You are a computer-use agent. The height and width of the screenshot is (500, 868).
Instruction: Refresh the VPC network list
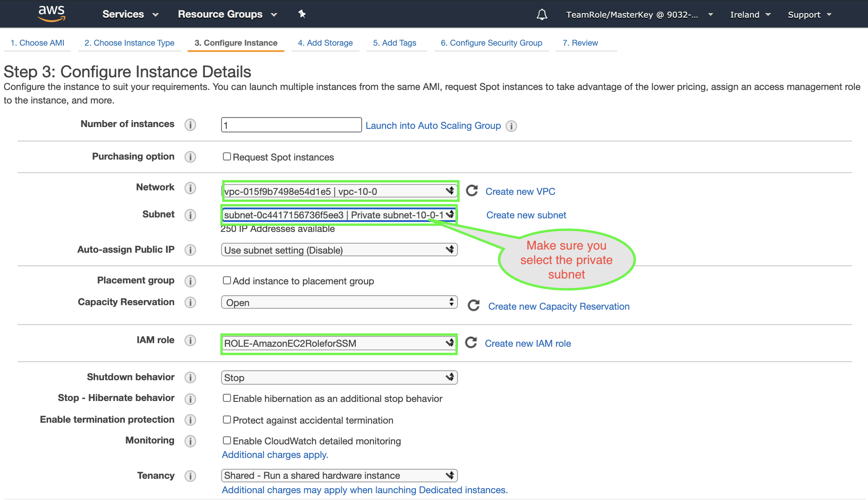coord(472,191)
